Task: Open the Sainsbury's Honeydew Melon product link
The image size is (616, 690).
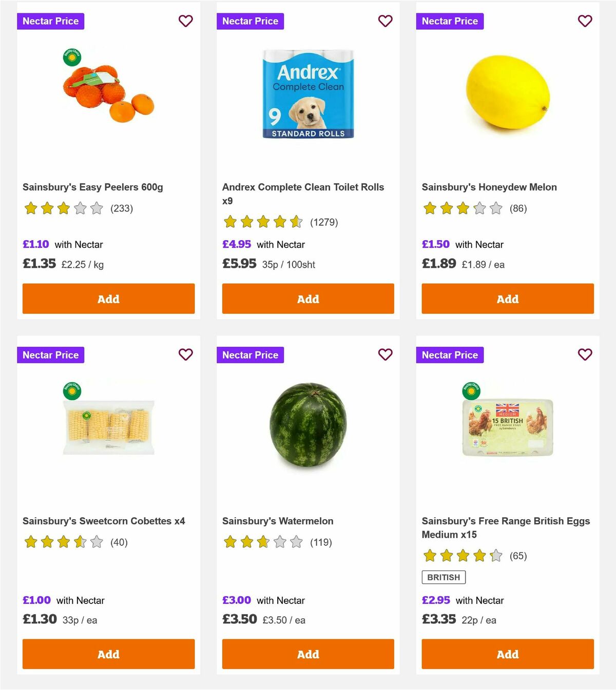Action: (489, 187)
